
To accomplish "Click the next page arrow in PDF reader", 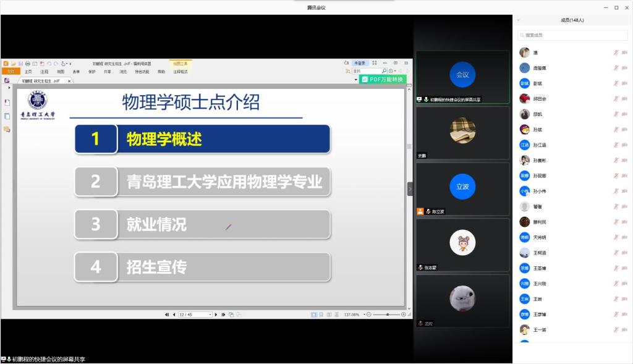I will point(217,315).
